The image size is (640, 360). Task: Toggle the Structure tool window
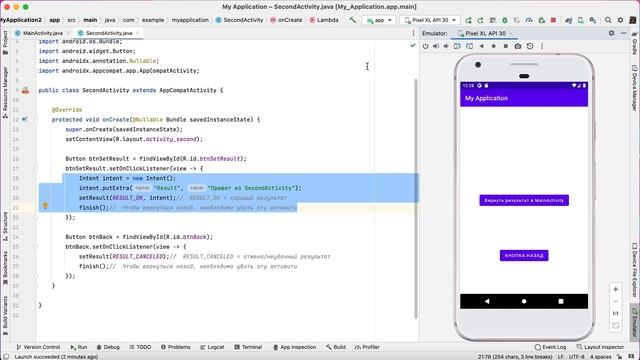(x=5, y=226)
